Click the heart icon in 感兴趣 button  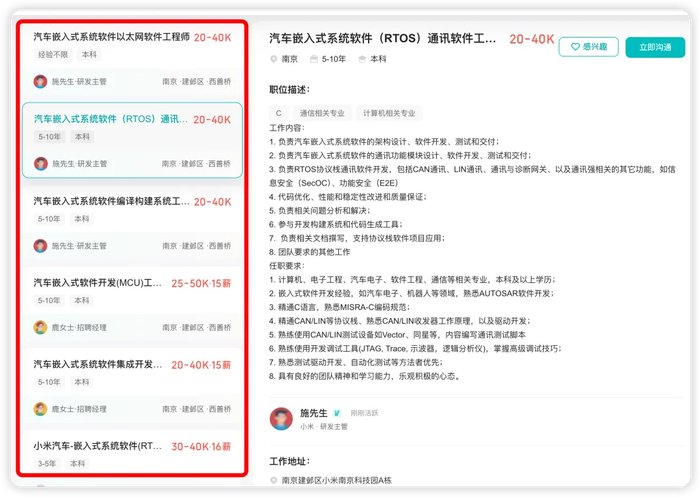coord(575,47)
